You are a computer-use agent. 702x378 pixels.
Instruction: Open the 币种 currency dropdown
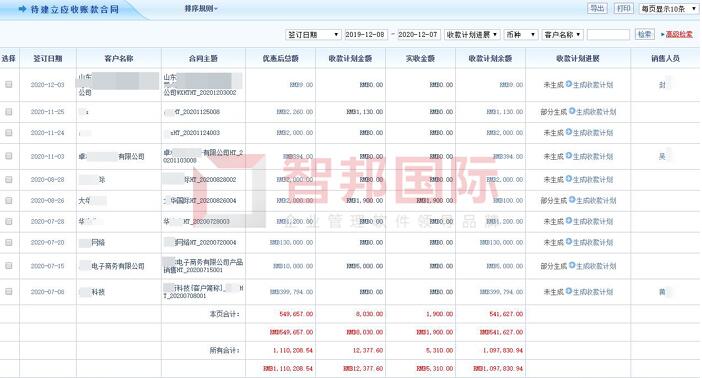[x=521, y=34]
